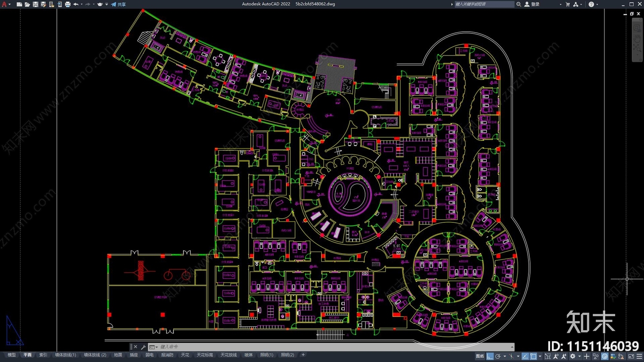Expand the Workspace switching dropdown arrow
This screenshot has width=644, height=362.
[580, 356]
